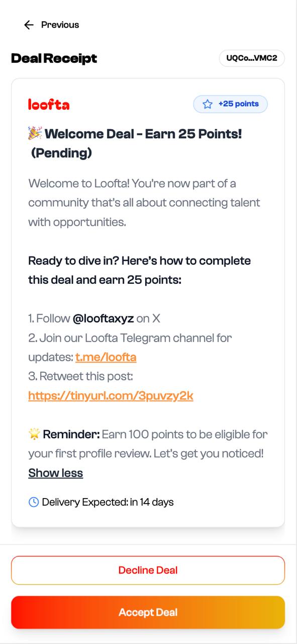
Task: Open the UQCo...VMC2 wallet badge
Action: pos(252,58)
